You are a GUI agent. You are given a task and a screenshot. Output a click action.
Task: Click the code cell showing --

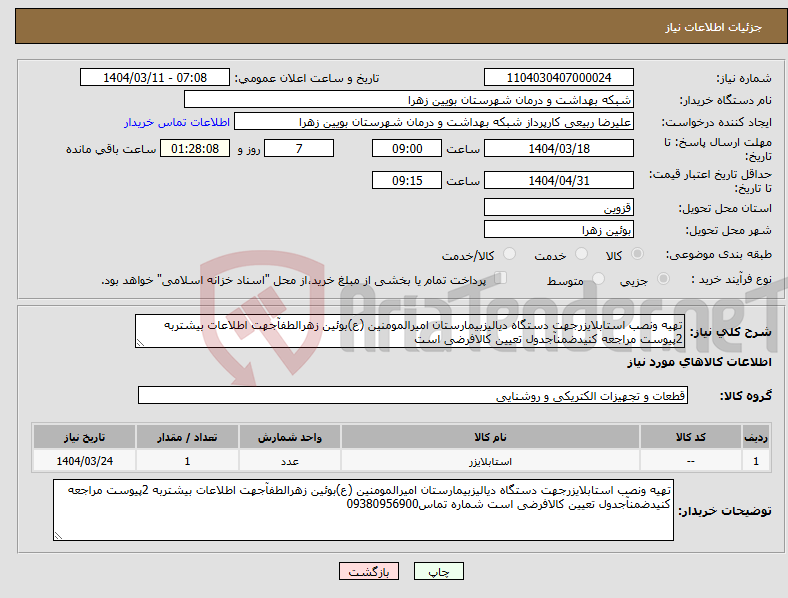pyautogui.click(x=691, y=461)
